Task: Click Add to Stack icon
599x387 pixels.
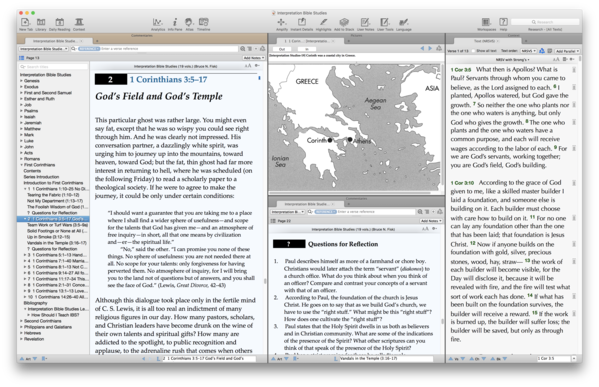Action: [344, 23]
